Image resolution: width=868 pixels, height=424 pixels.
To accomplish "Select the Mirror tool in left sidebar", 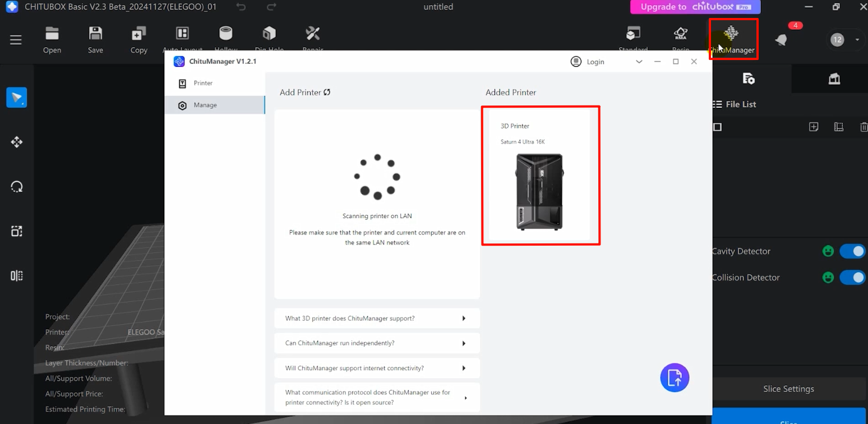I will 17,275.
